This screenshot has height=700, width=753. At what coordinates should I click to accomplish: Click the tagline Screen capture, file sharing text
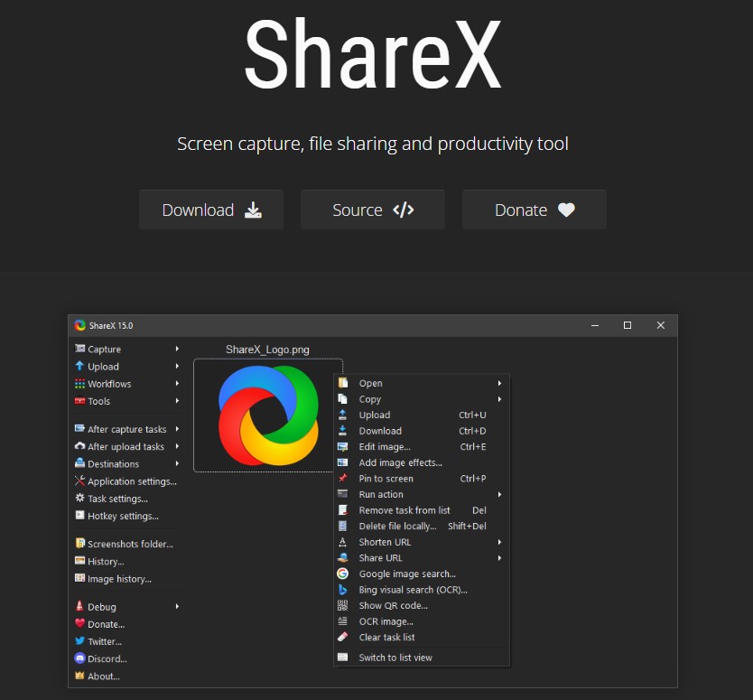coord(373,144)
